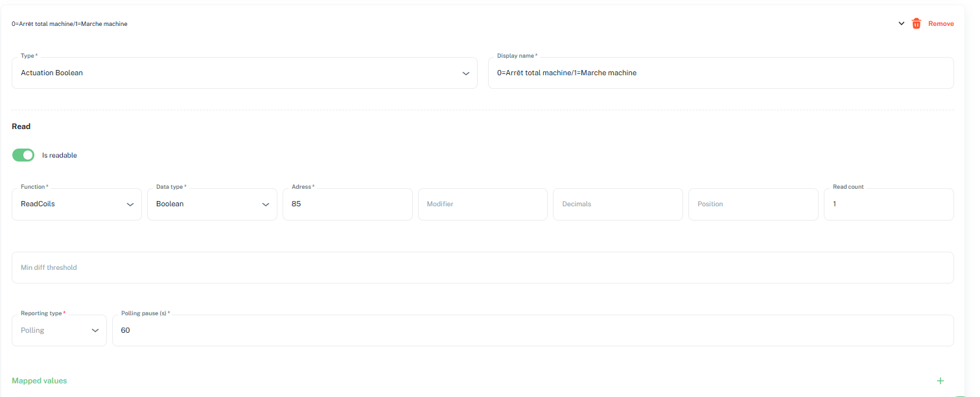This screenshot has height=397, width=980.
Task: Open the Function dropdown showing ReadCoils
Action: coord(76,204)
